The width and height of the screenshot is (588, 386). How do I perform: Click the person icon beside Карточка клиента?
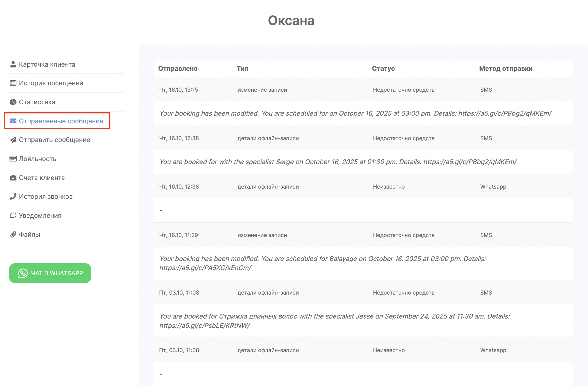click(13, 64)
